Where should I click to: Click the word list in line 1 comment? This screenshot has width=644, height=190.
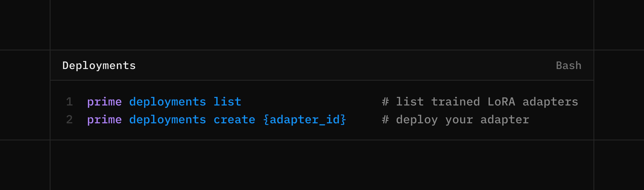point(410,102)
